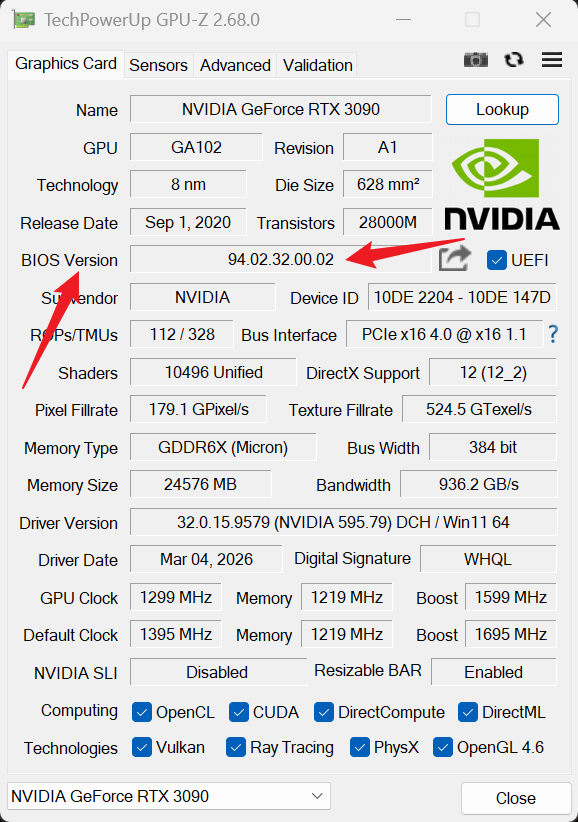578x822 pixels.
Task: Click the GPU-Z app icon in title bar
Action: point(24,20)
